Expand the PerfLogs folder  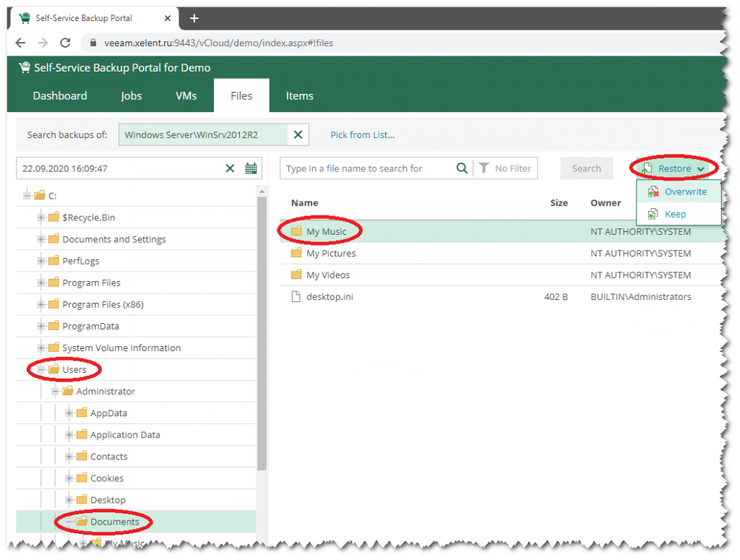click(41, 261)
